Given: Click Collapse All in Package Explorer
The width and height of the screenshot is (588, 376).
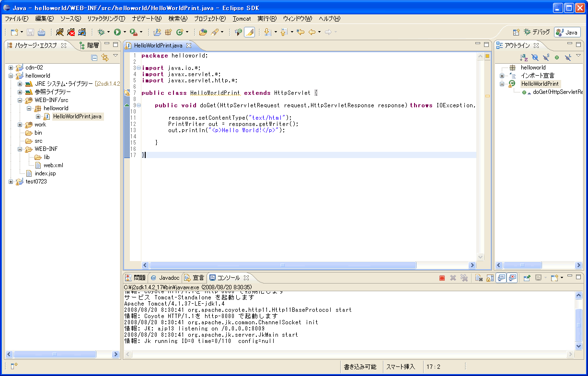Looking at the screenshot, I should point(94,57).
